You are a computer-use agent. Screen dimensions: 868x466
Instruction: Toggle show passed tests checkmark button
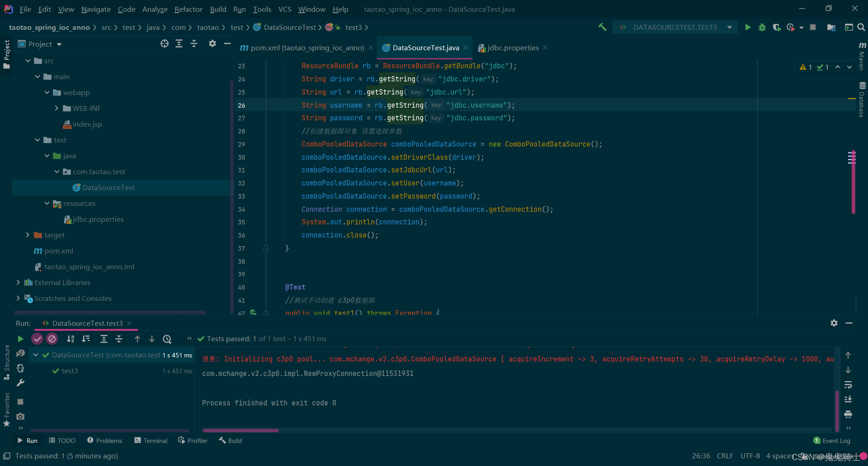37,339
